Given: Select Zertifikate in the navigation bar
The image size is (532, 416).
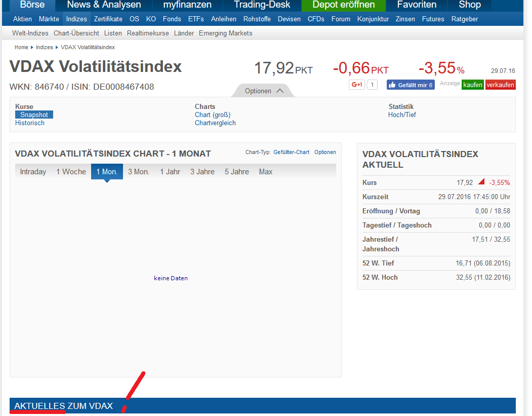Looking at the screenshot, I should [108, 19].
